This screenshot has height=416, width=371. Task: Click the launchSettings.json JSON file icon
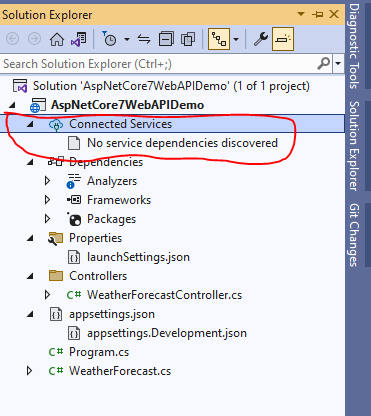tap(74, 257)
